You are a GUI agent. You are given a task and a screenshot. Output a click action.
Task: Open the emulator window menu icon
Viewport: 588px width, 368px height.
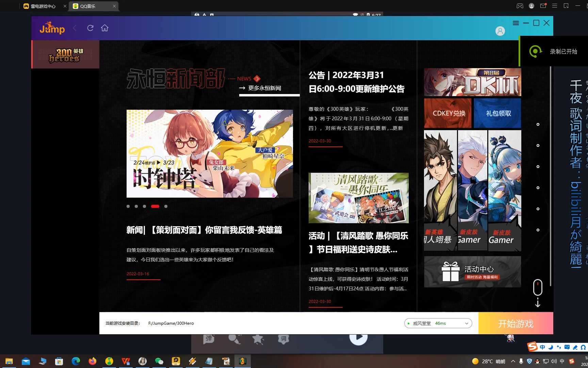(x=555, y=6)
